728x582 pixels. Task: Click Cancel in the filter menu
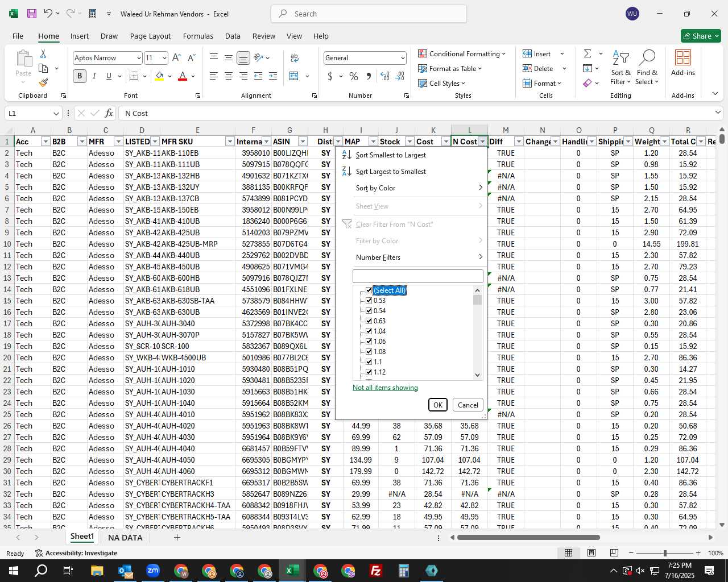point(468,405)
